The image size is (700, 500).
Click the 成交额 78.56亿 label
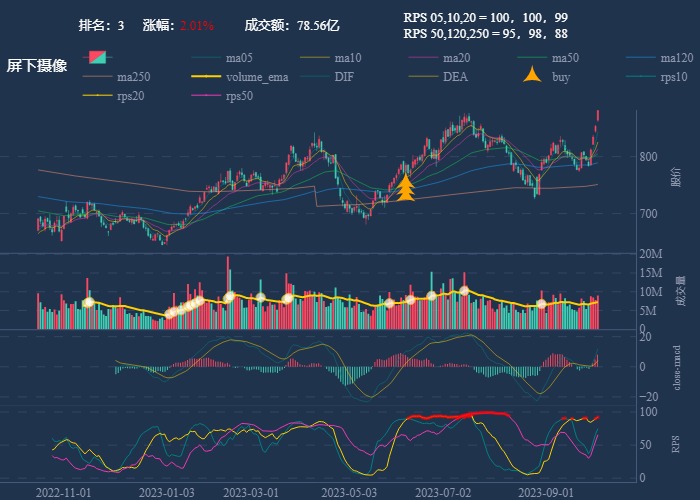click(x=292, y=25)
